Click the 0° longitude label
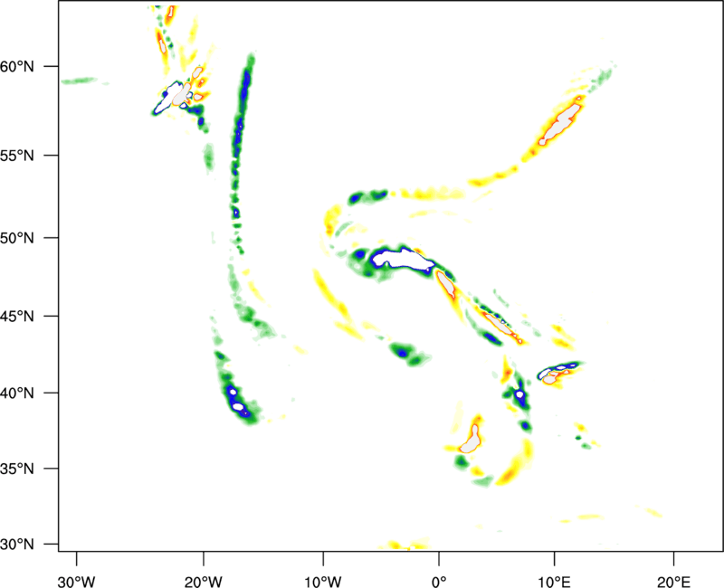724x588 pixels. tap(439, 582)
